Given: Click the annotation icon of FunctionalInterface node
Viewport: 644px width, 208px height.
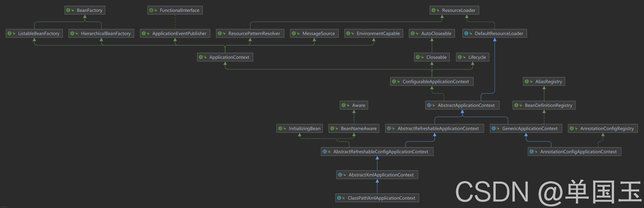Looking at the screenshot, I should click(151, 10).
